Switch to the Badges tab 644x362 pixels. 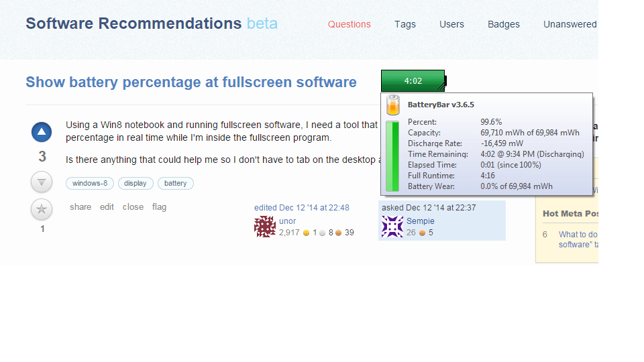pyautogui.click(x=504, y=24)
